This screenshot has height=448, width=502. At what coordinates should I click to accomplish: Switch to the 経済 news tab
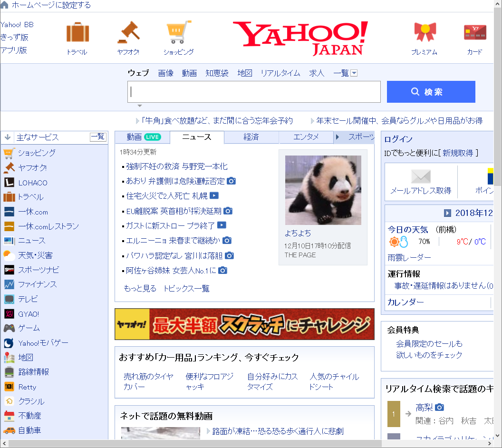pyautogui.click(x=251, y=137)
